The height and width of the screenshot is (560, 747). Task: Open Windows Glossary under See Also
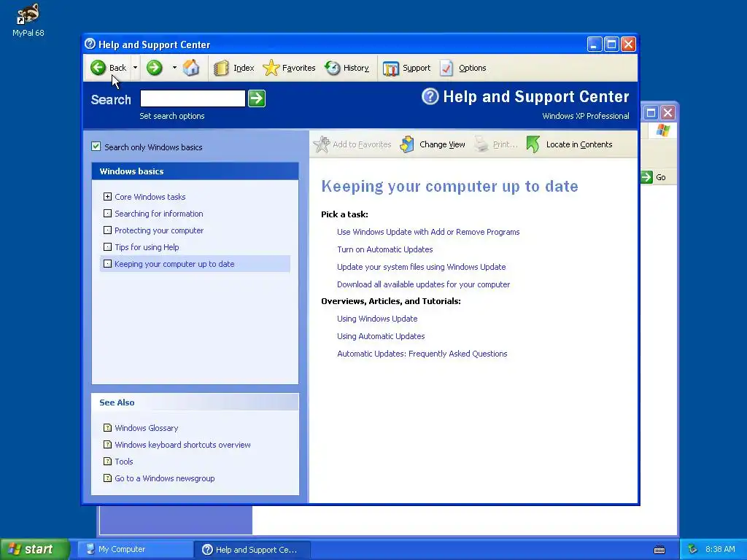[x=146, y=428]
